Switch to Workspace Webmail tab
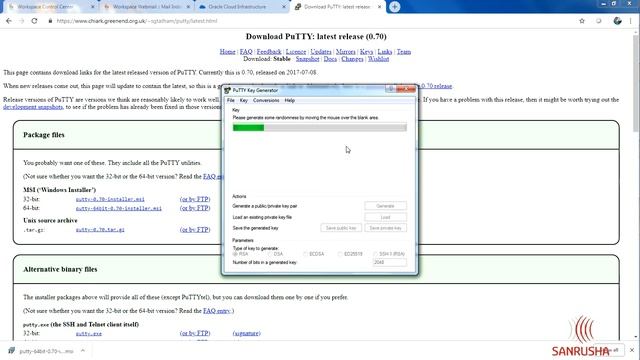Screen dimensions: 640x360 point(147,7)
